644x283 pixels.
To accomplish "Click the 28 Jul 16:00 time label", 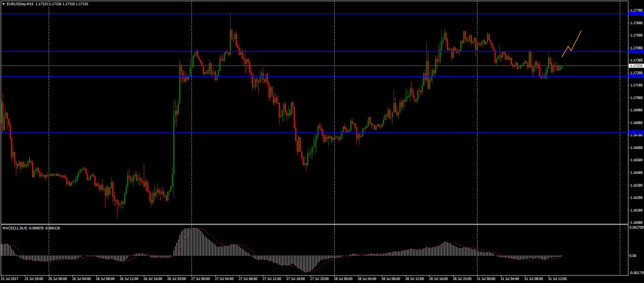I will pos(438,279).
